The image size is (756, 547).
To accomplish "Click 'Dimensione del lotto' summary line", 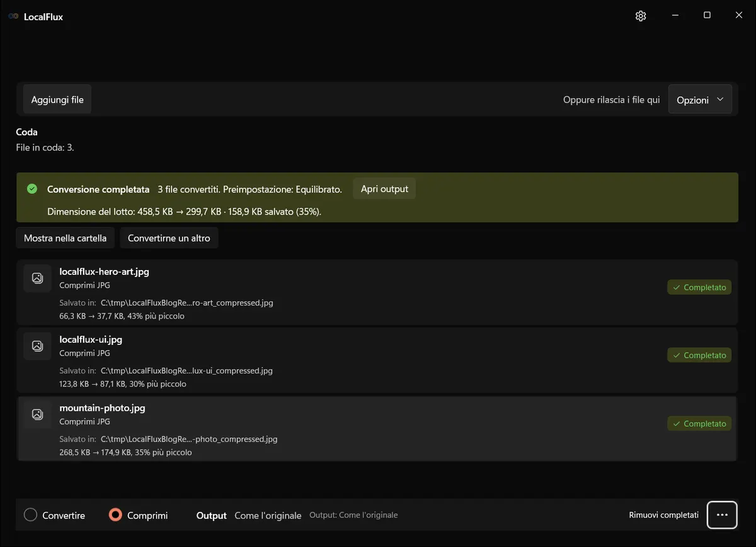I will click(x=184, y=212).
